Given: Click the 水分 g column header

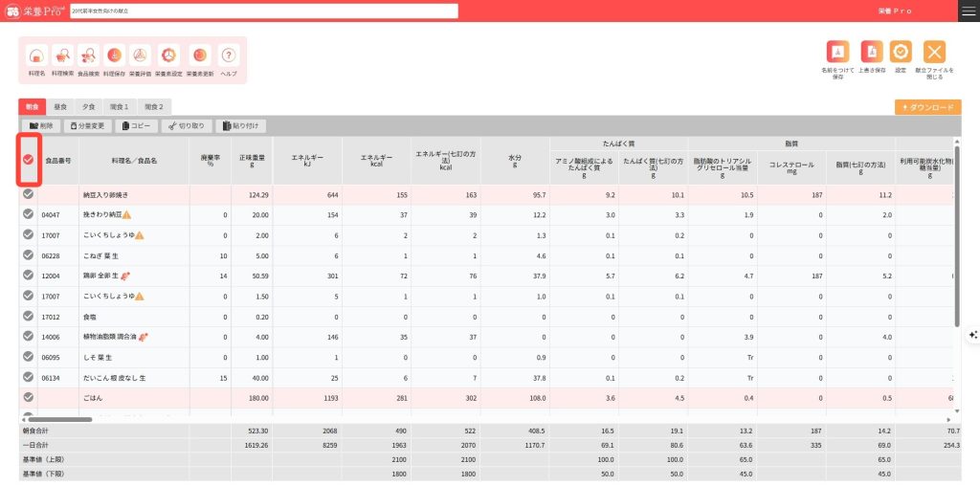Looking at the screenshot, I should pos(516,161).
